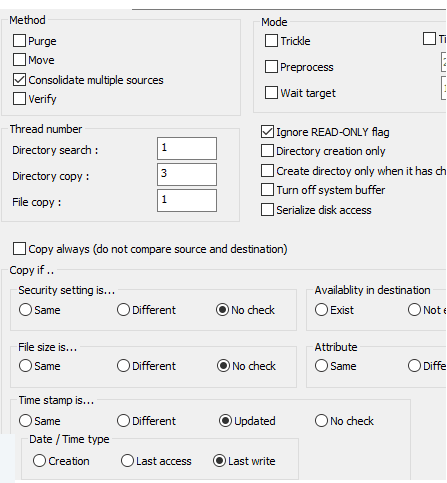Image resolution: width=447 pixels, height=483 pixels.
Task: Focus the Directory copy thread field
Action: click(x=187, y=174)
